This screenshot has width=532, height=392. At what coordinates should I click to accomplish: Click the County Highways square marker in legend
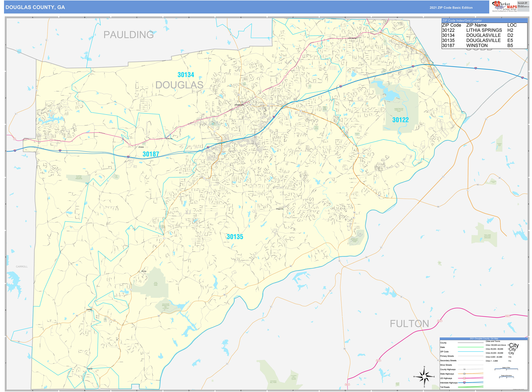point(464,369)
